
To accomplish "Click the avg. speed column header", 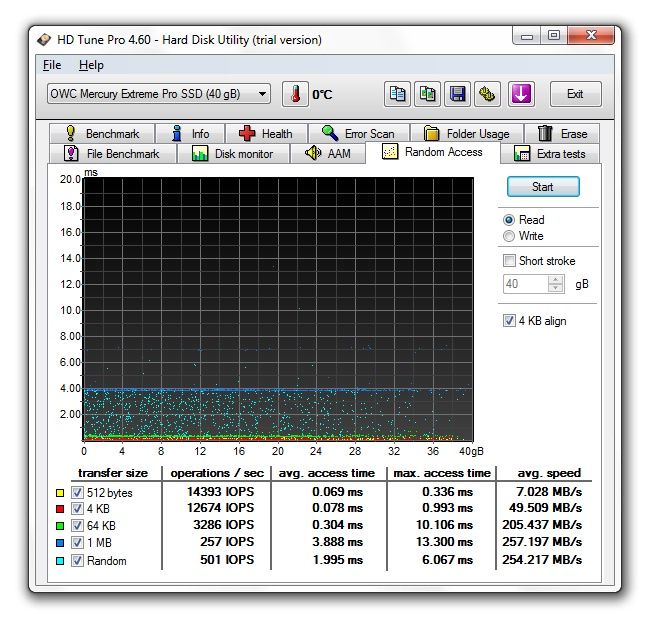I will coord(549,473).
